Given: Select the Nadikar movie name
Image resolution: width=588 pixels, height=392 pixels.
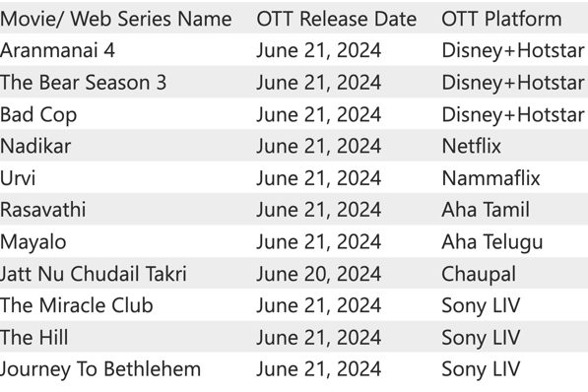Looking at the screenshot, I should point(35,146).
